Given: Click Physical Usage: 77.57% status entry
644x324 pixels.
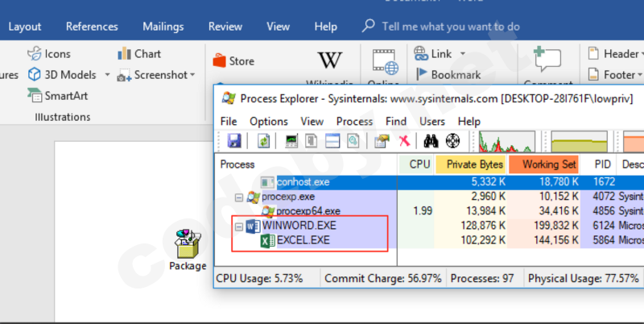Looking at the screenshot, I should pos(583,278).
